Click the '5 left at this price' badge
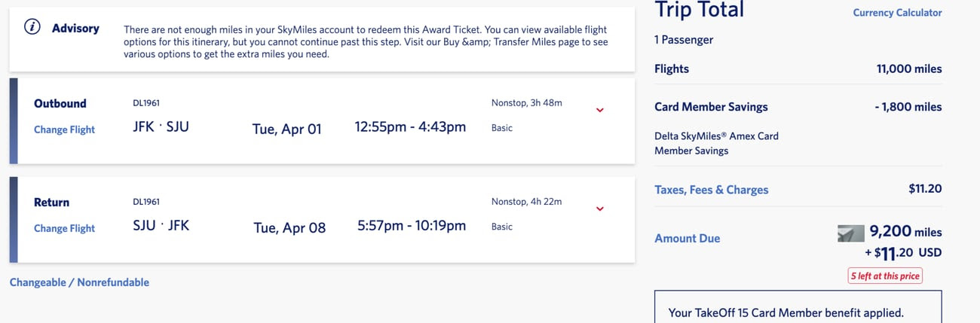The height and width of the screenshot is (323, 980). point(885,276)
